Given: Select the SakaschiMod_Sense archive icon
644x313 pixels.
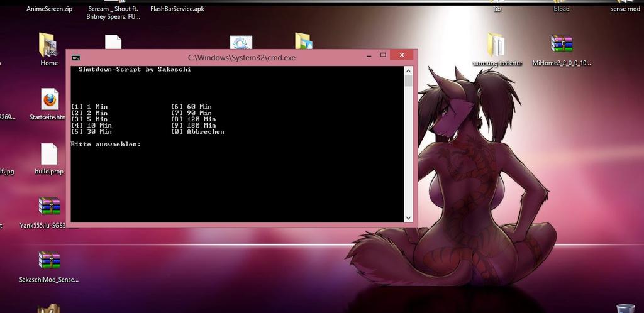Looking at the screenshot, I should [49, 261].
